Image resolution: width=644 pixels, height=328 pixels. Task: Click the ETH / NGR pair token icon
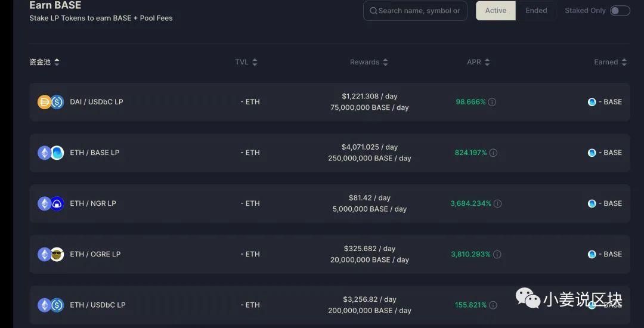coord(51,203)
